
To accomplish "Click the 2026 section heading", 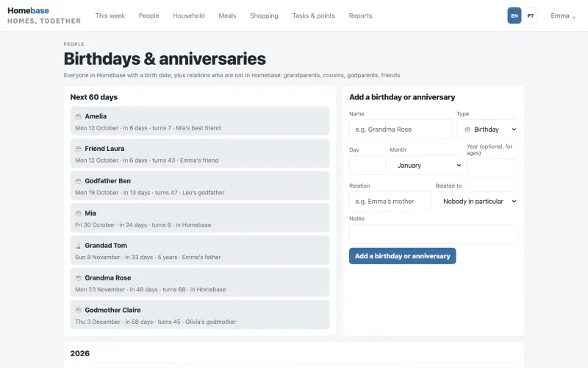I will (x=80, y=353).
